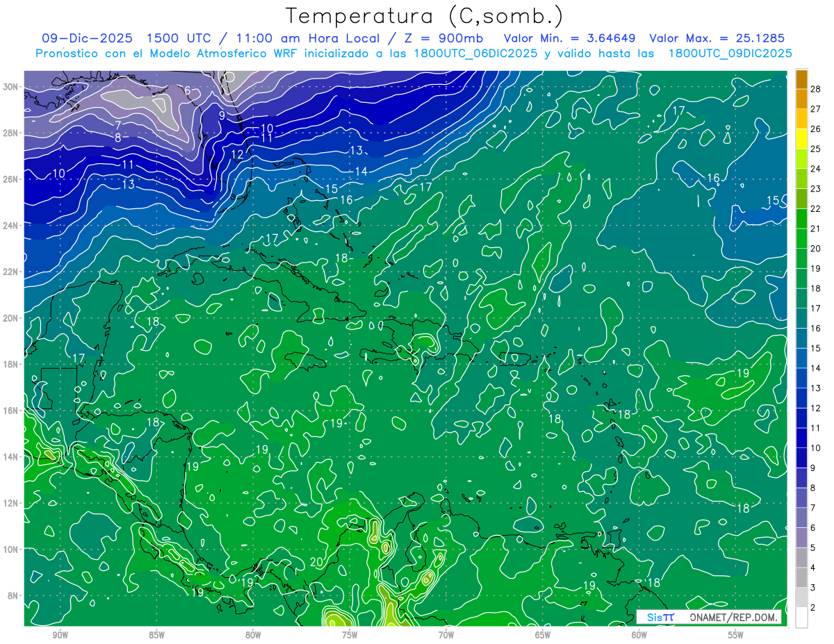Click the 60W longitude axis label
The image size is (834, 644).
coord(639,635)
